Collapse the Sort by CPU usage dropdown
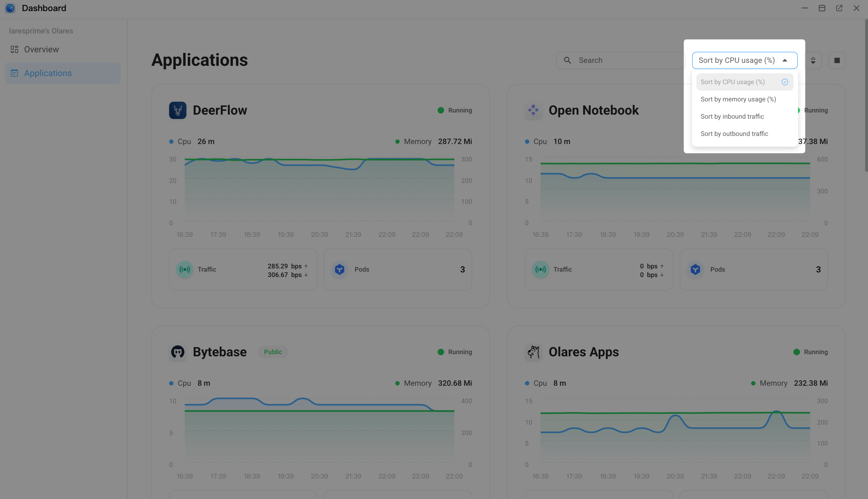Image resolution: width=868 pixels, height=499 pixels. [x=744, y=60]
